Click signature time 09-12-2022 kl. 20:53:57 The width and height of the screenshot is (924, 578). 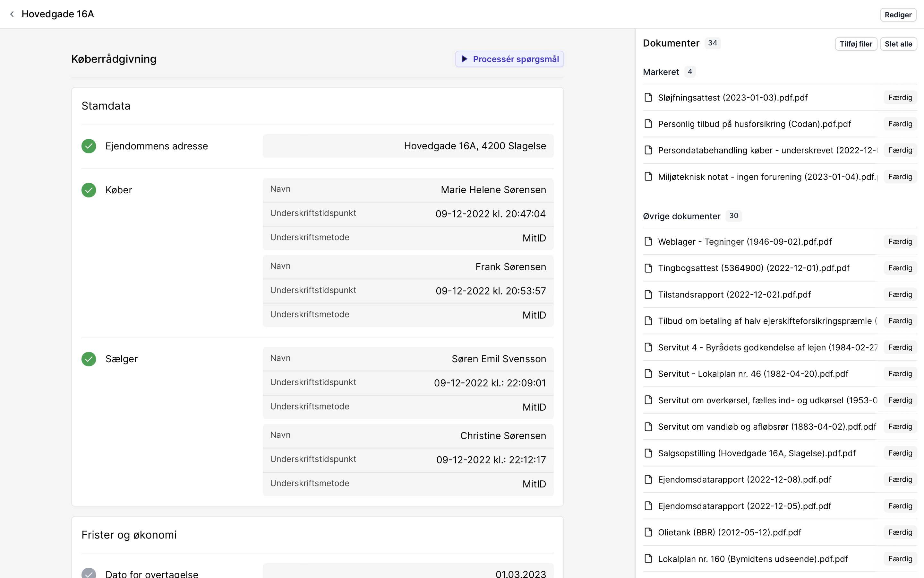click(491, 291)
